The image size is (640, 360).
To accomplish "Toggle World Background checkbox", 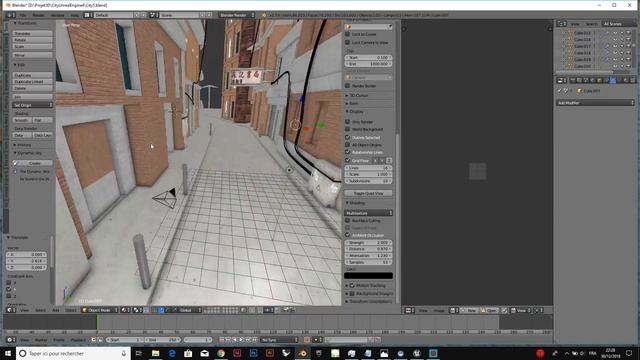I will (x=348, y=129).
